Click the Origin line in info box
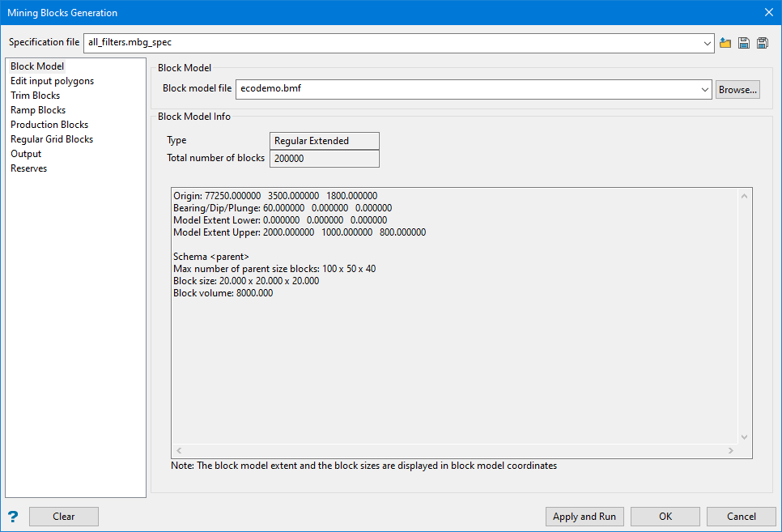 point(275,196)
